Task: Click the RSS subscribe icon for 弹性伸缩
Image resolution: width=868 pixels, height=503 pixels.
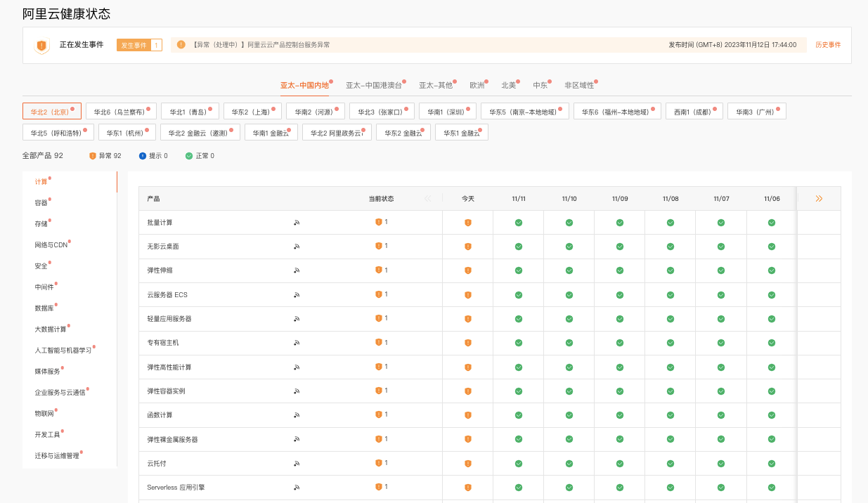Action: coord(297,270)
